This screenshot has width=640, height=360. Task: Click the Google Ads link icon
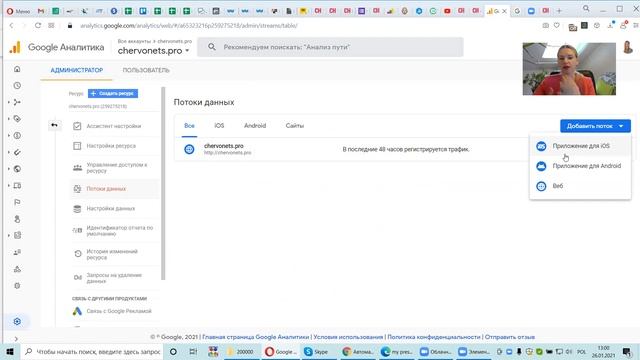click(x=77, y=311)
